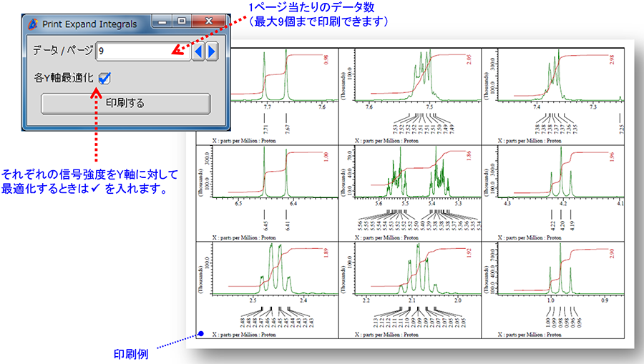Decrease data per page with the left arrow

coord(199,51)
